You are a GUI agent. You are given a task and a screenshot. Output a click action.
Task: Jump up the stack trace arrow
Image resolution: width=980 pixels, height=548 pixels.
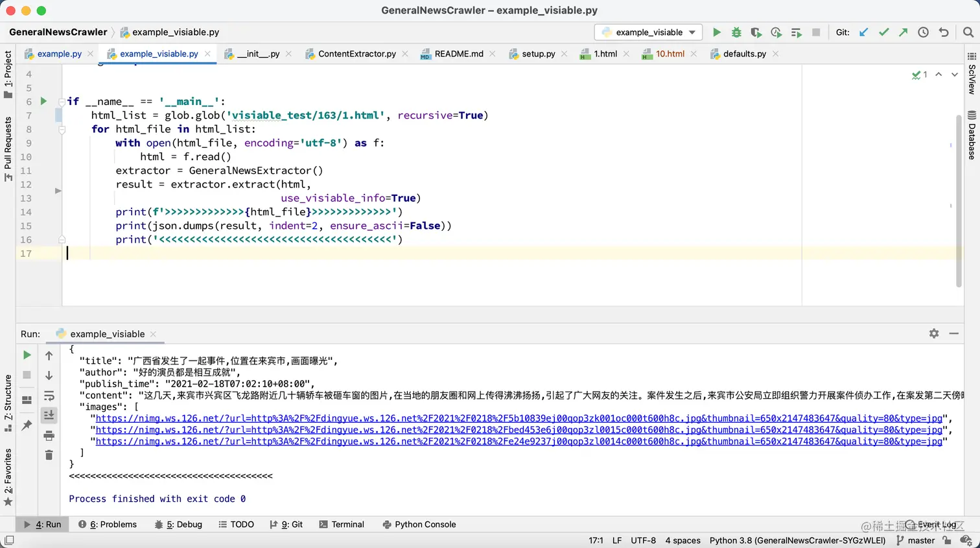click(49, 355)
